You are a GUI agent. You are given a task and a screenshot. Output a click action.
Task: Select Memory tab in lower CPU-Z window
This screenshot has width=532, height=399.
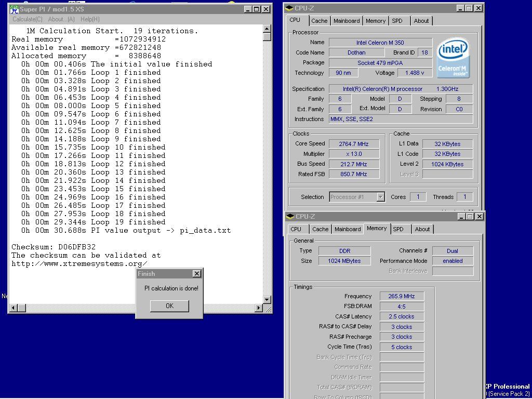click(x=377, y=229)
